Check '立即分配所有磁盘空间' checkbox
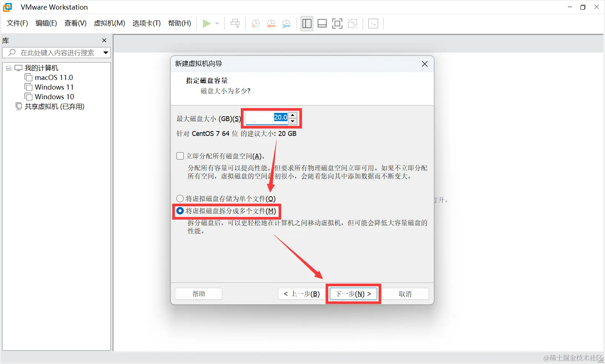This screenshot has width=605, height=364. point(180,156)
